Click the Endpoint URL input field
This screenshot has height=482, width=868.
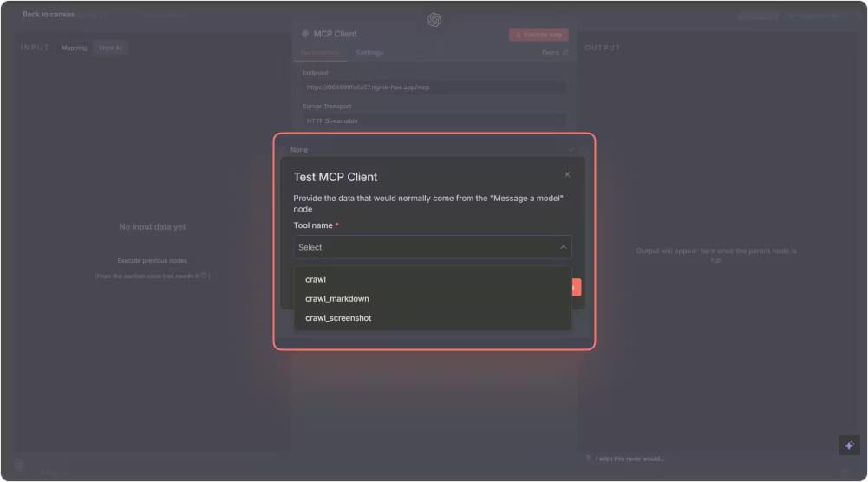(x=434, y=88)
